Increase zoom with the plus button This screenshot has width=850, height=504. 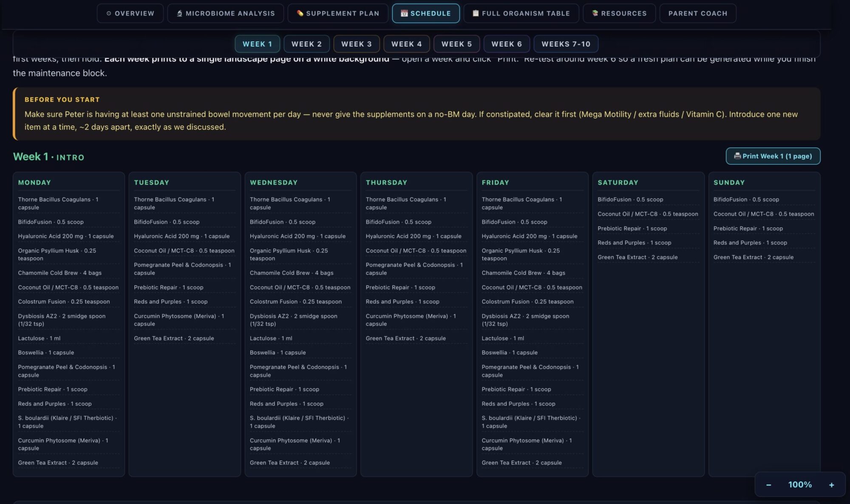[x=831, y=485]
